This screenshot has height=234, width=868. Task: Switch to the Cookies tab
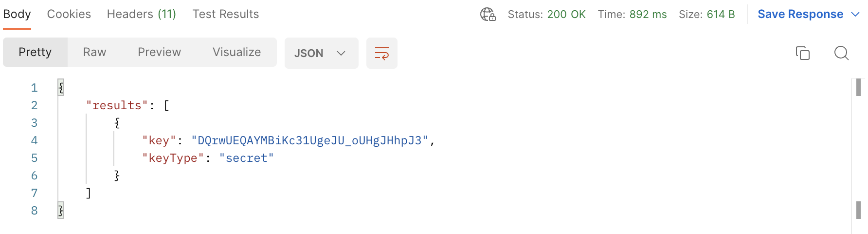pyautogui.click(x=69, y=14)
